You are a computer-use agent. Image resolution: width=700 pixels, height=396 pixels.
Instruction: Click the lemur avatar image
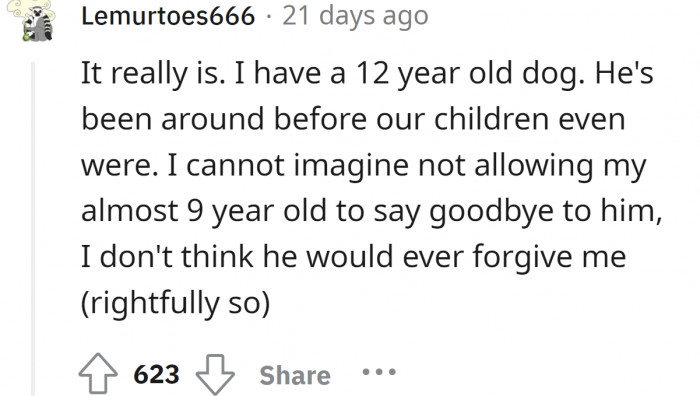tap(32, 21)
